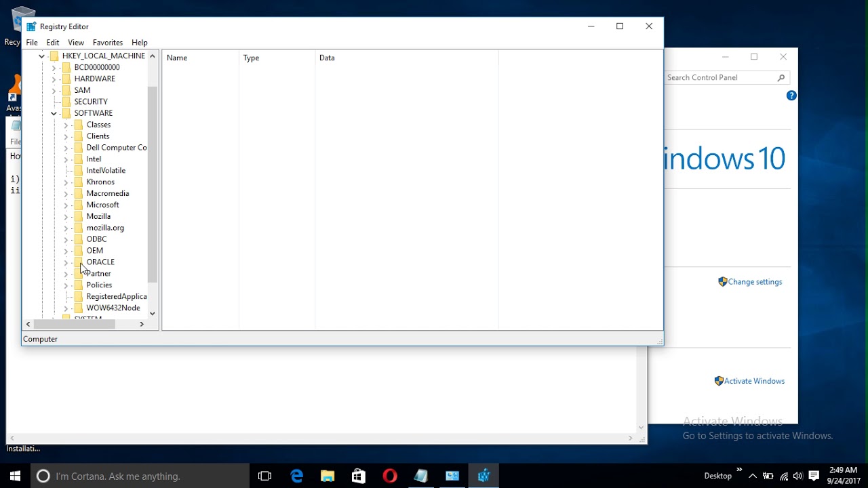868x488 pixels.
Task: Click the Data column header
Action: (x=407, y=58)
